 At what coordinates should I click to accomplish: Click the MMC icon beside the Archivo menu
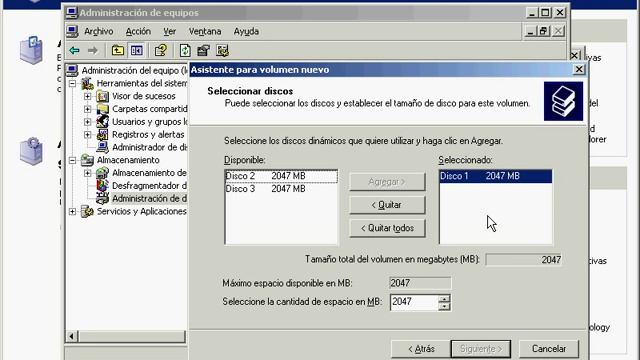click(x=73, y=31)
